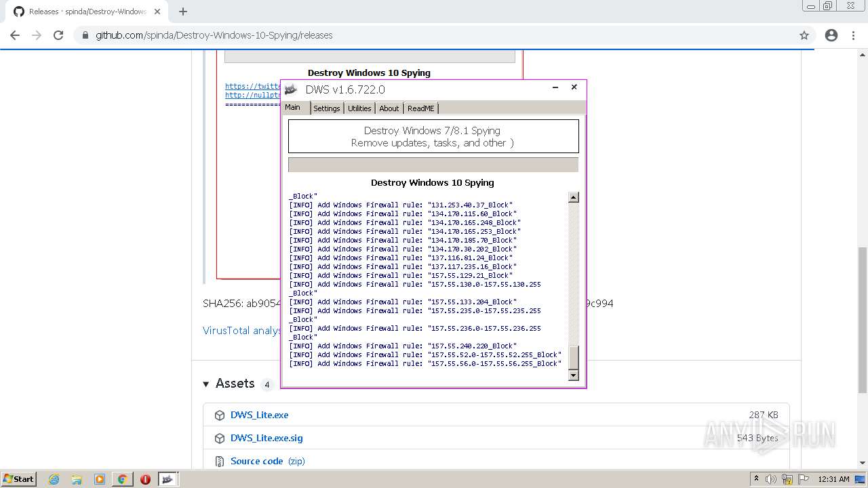
Task: Open the Settings tab in DWS
Action: (x=327, y=108)
